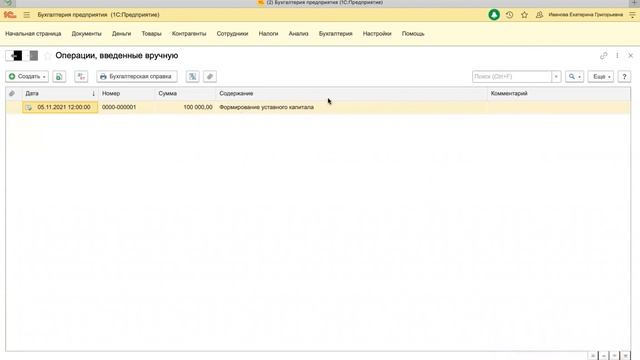
Task: Expand the search history dropdown arrow
Action: (556, 76)
